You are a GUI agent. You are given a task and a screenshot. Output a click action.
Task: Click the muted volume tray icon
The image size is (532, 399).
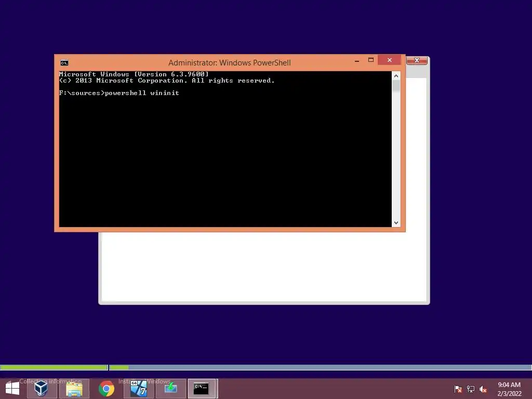point(483,389)
